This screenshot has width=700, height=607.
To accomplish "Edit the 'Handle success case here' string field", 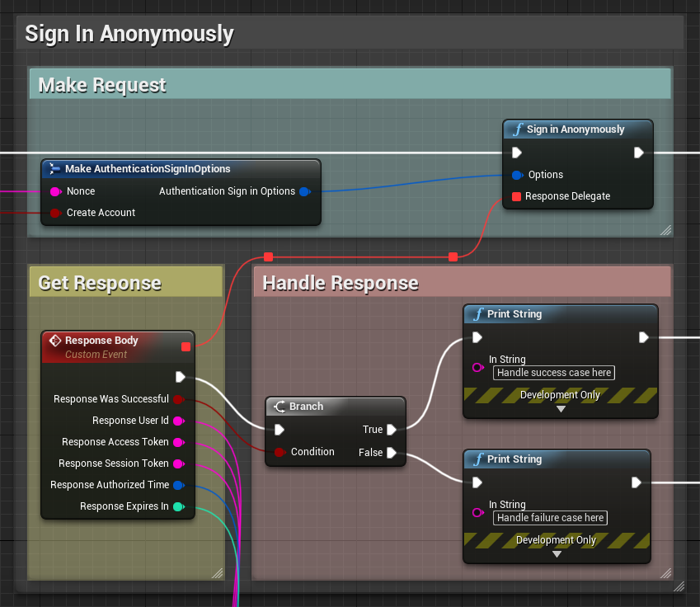I will (x=554, y=373).
